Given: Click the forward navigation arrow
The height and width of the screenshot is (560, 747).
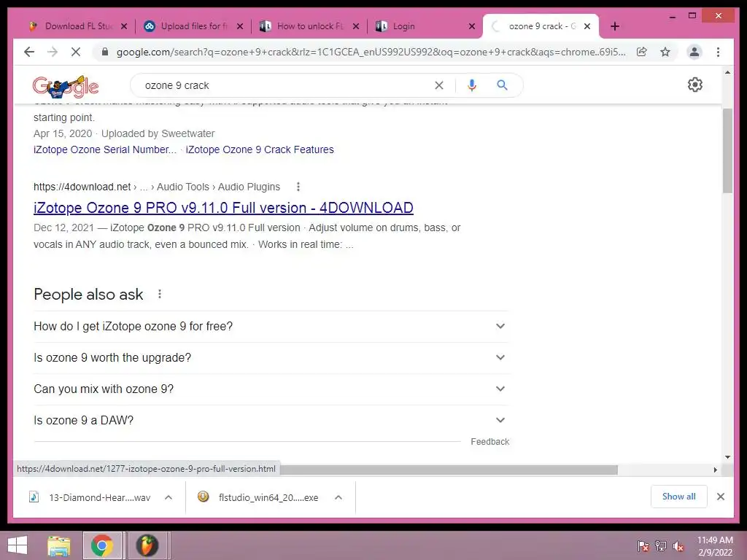Looking at the screenshot, I should (53, 52).
